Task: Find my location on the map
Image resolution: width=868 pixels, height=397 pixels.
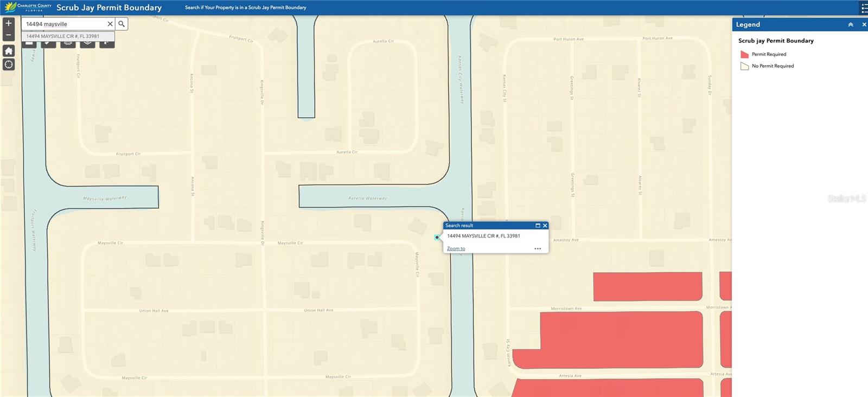Action: (9, 65)
